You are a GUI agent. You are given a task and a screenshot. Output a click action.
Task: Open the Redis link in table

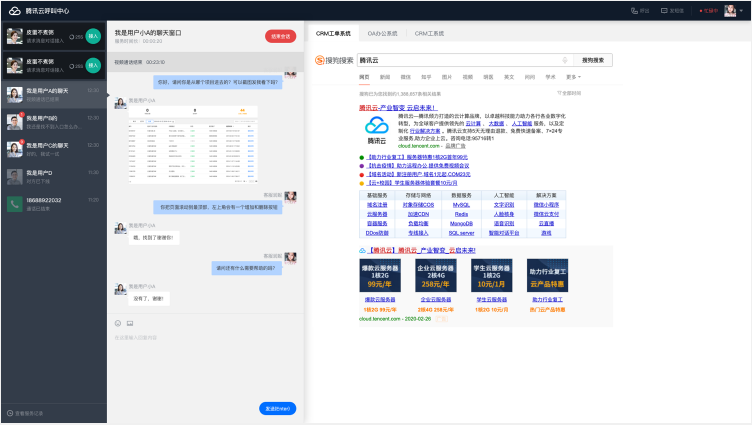[461, 214]
